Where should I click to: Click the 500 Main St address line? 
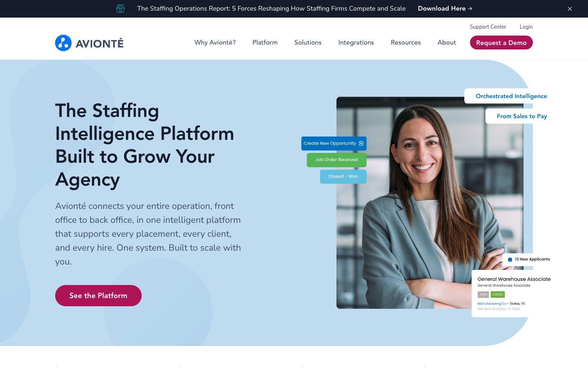pyautogui.click(x=499, y=309)
